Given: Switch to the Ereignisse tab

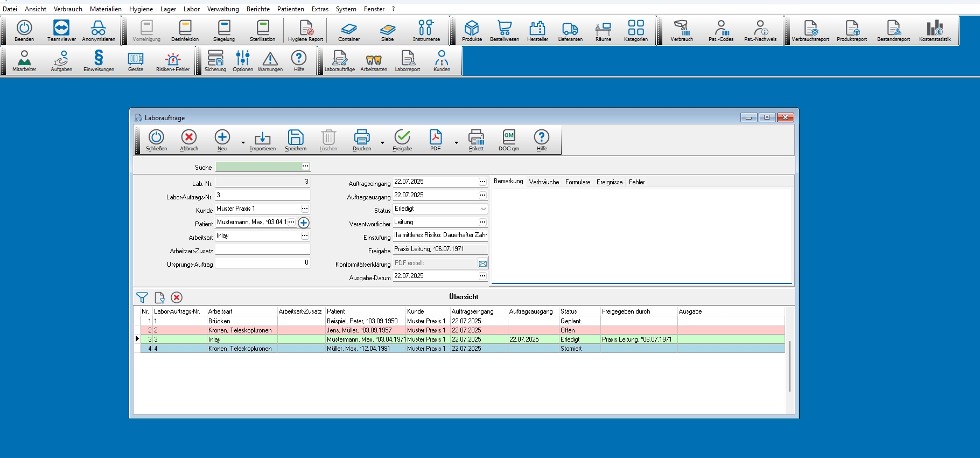Looking at the screenshot, I should tap(609, 182).
